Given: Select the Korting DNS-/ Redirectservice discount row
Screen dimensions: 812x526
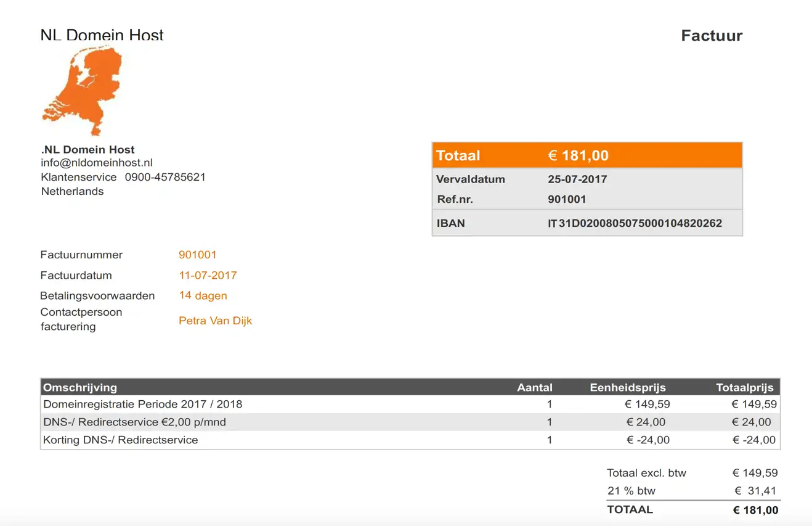Looking at the screenshot, I should [x=120, y=440].
